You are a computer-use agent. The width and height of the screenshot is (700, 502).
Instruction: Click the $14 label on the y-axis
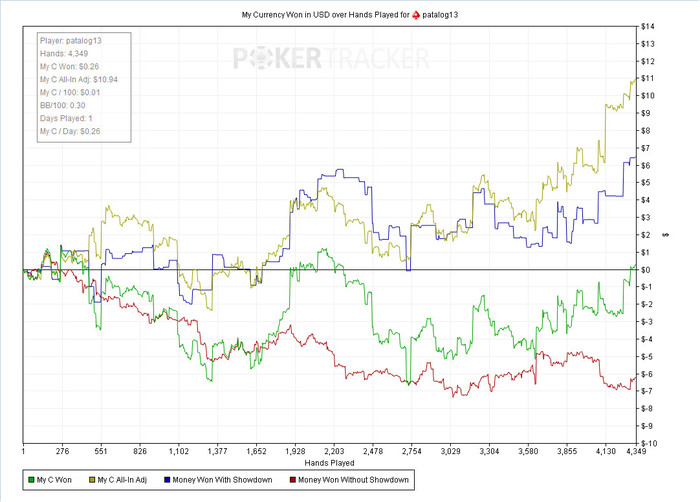[647, 27]
